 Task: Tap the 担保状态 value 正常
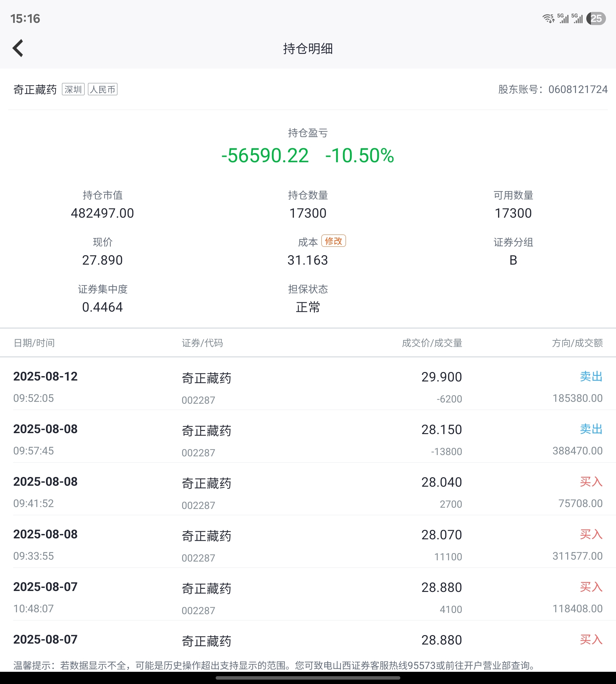pyautogui.click(x=308, y=307)
